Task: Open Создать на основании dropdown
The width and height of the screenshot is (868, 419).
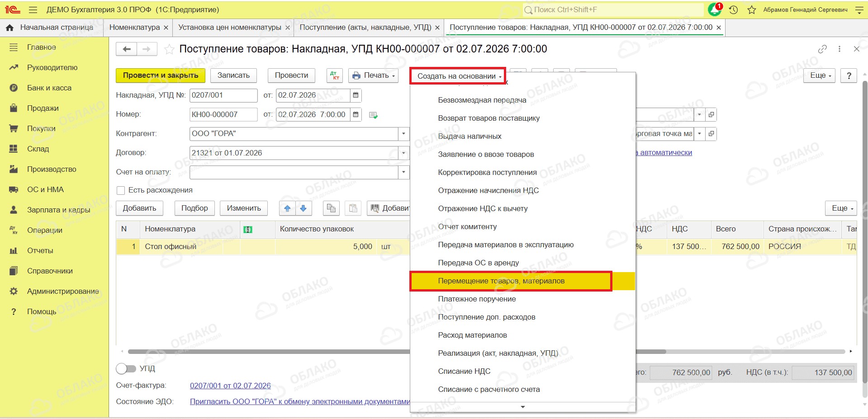Action: 459,76
